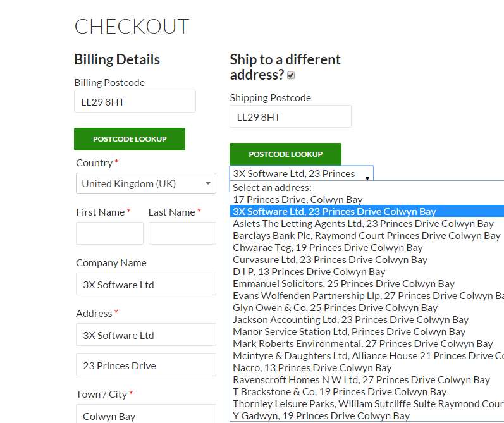Click the Address field containing 3X Software Ltd

coord(146,334)
